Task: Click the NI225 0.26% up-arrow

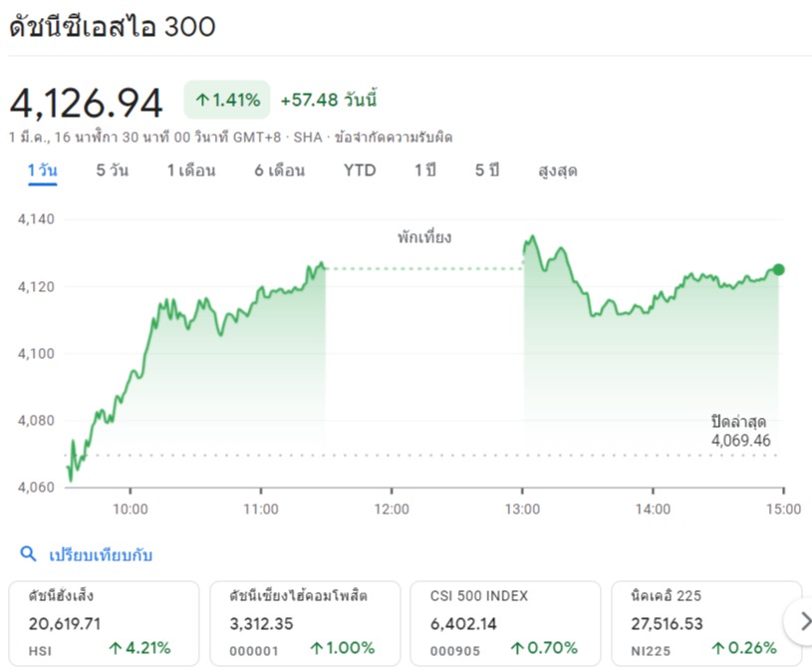Action: pos(717,648)
